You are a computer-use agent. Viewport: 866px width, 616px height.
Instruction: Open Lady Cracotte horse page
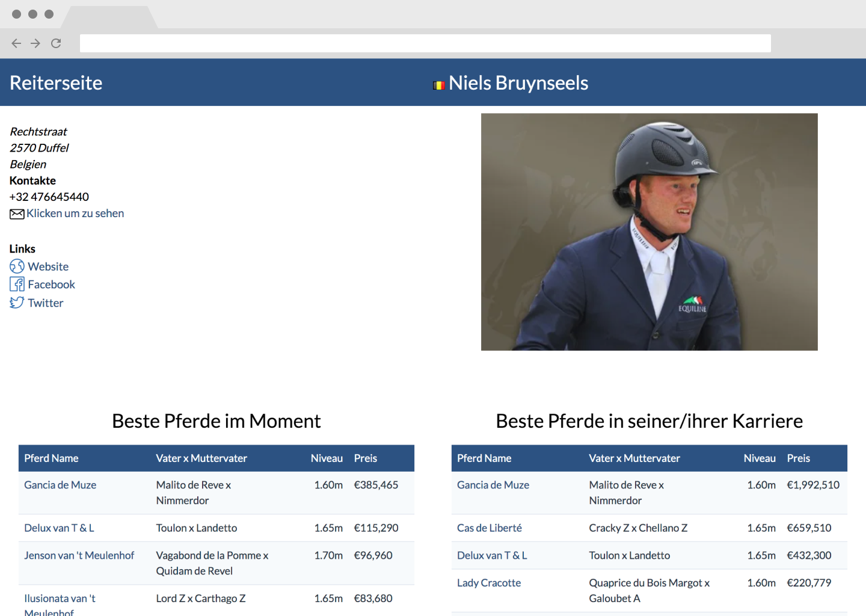[x=489, y=583]
